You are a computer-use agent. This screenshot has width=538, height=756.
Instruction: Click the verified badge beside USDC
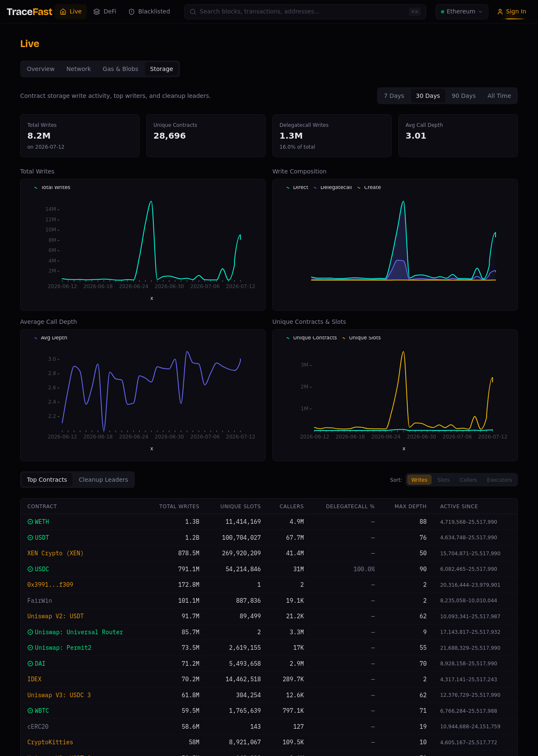pyautogui.click(x=30, y=569)
